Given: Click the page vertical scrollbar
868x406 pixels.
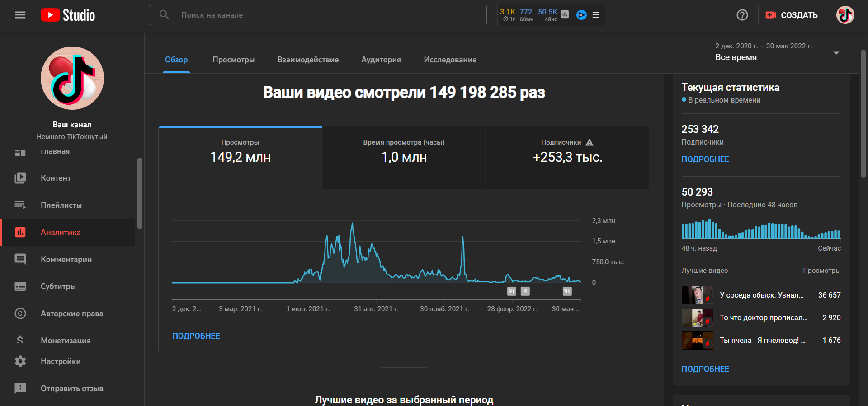Looking at the screenshot, I should click(863, 113).
